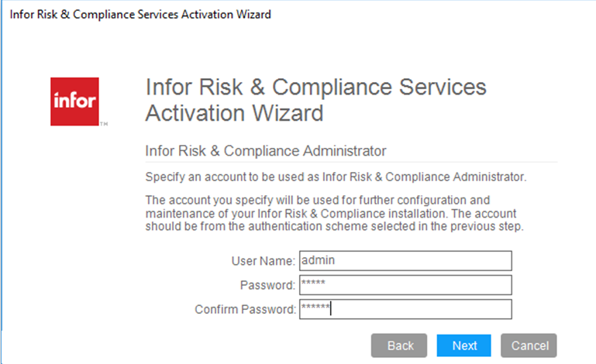This screenshot has height=364, width=596.
Task: Select the Confirm Password field
Action: pyautogui.click(x=405, y=310)
